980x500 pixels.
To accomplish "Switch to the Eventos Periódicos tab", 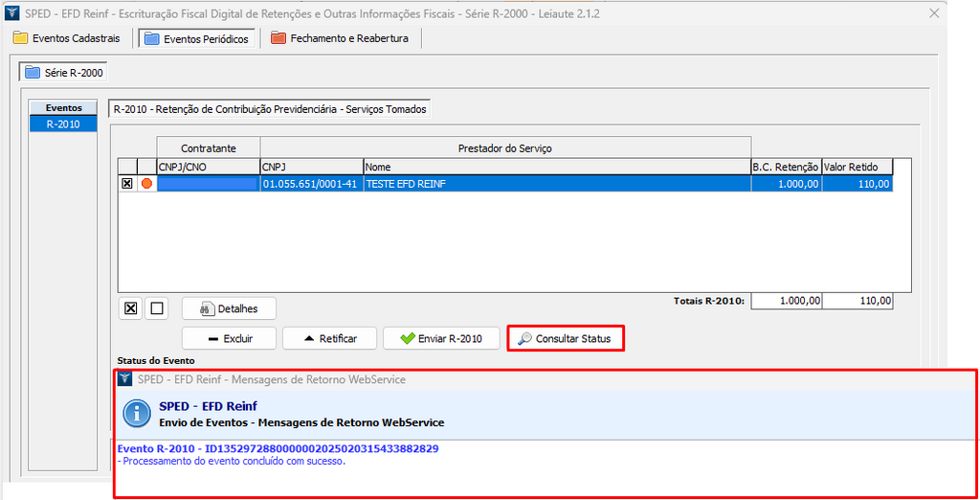I will tap(196, 38).
